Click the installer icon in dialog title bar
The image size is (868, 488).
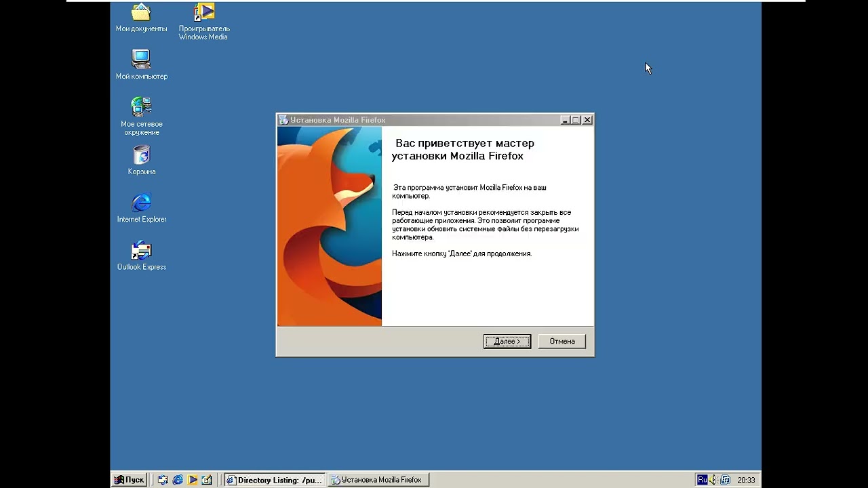[283, 120]
